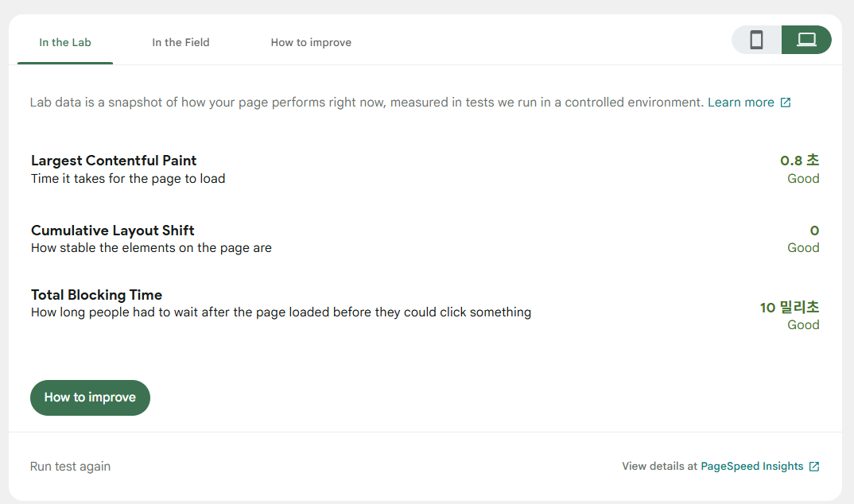
Task: Switch to desktop device view
Action: (806, 40)
